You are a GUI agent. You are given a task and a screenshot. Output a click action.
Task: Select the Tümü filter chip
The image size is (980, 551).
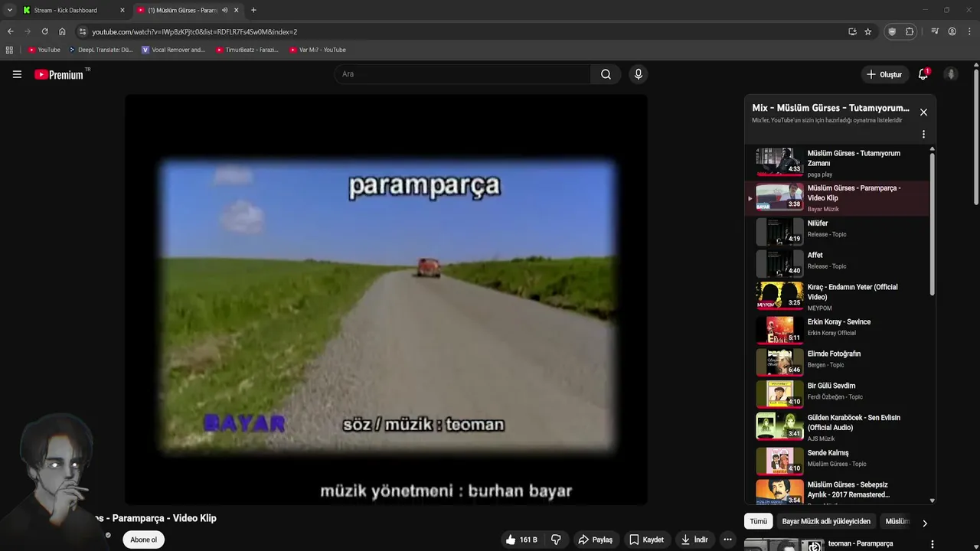758,521
